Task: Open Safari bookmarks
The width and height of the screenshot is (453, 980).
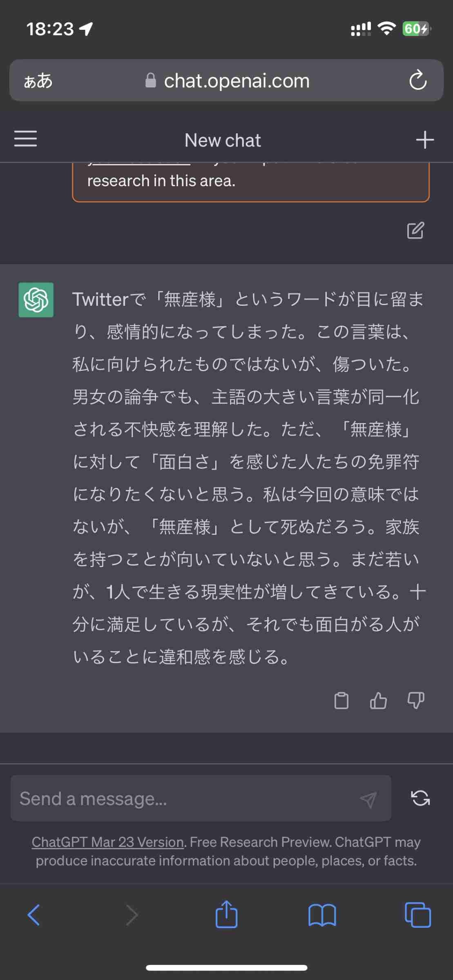Action: point(322,915)
